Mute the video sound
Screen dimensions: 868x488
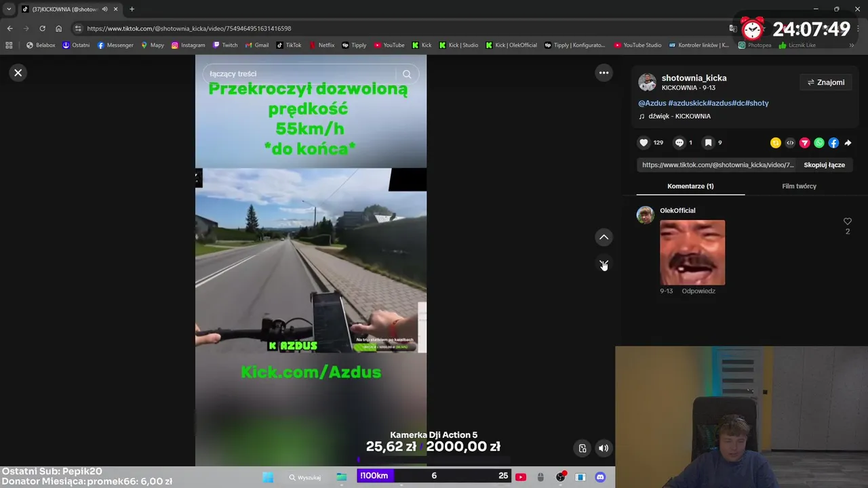click(x=604, y=448)
